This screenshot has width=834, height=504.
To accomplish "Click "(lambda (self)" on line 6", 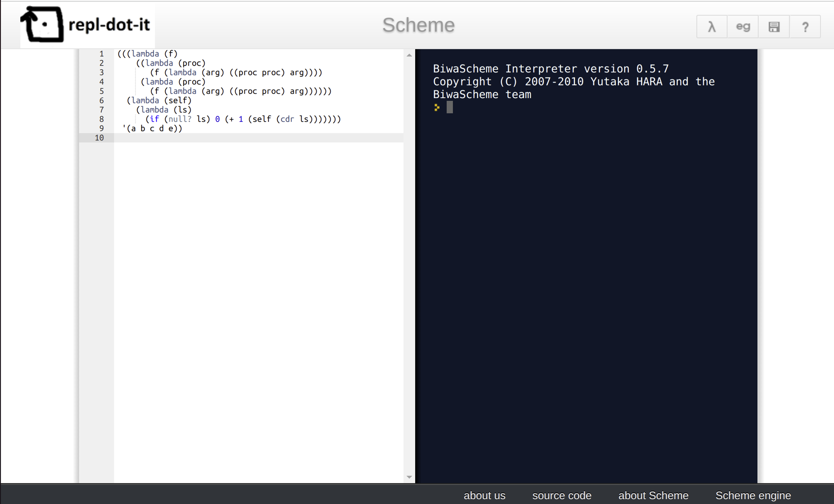I will pyautogui.click(x=159, y=101).
